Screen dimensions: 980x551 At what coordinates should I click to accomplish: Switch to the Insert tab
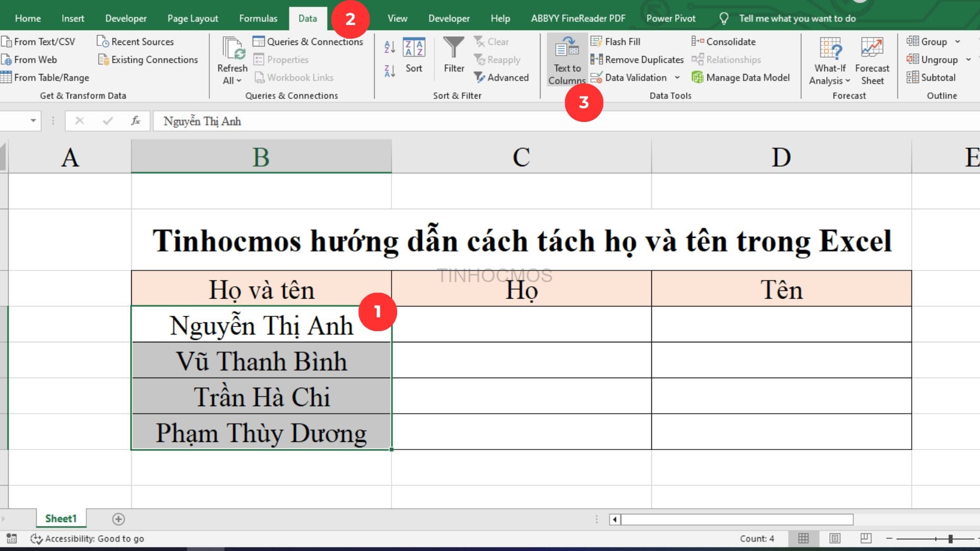click(73, 18)
